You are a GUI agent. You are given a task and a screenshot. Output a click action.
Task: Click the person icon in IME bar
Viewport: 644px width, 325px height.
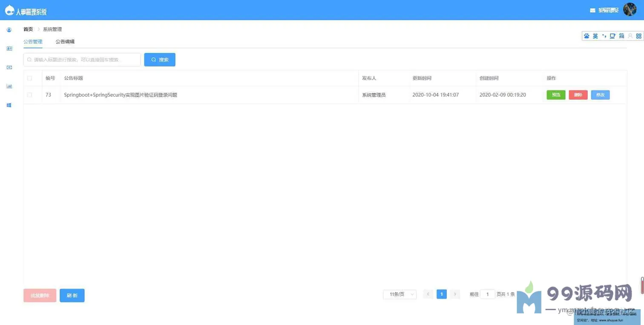(630, 36)
